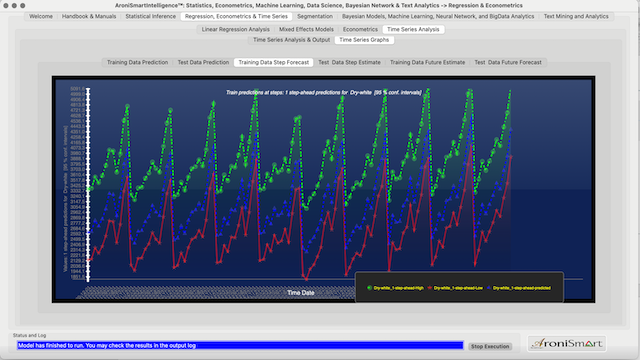Go to the Segmentation tab
Screen dimensions: 640x360
pyautogui.click(x=315, y=16)
